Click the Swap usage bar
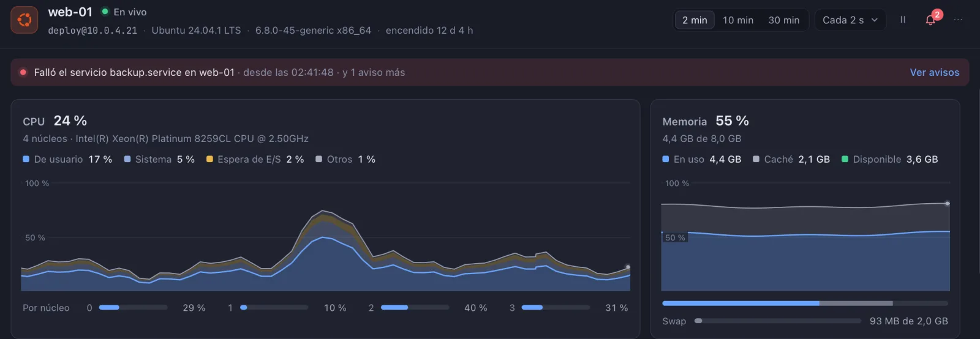 point(778,321)
